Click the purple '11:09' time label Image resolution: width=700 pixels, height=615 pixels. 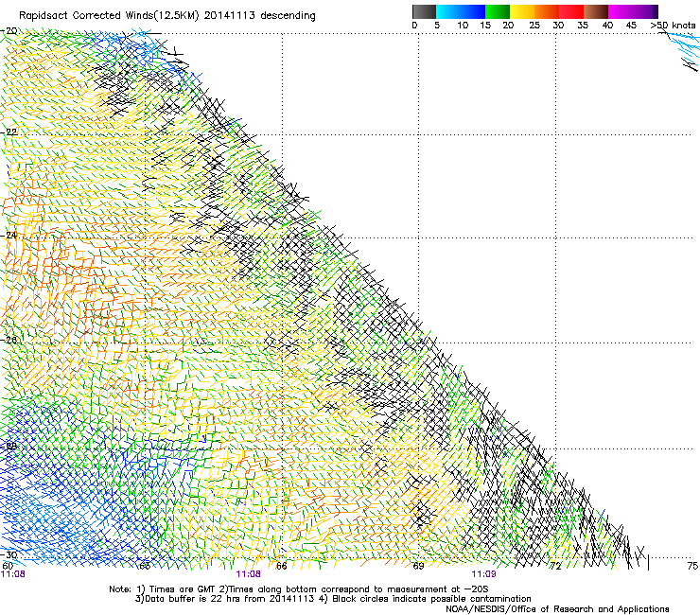[483, 574]
